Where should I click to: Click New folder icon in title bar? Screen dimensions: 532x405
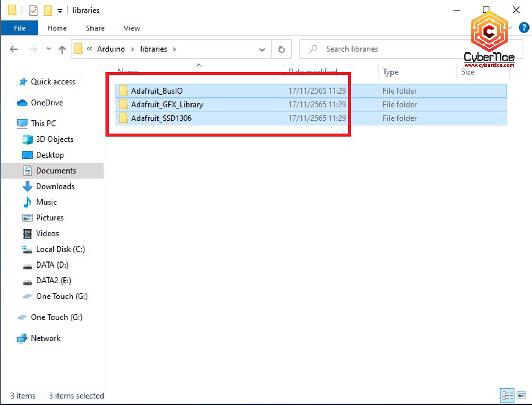tap(48, 10)
